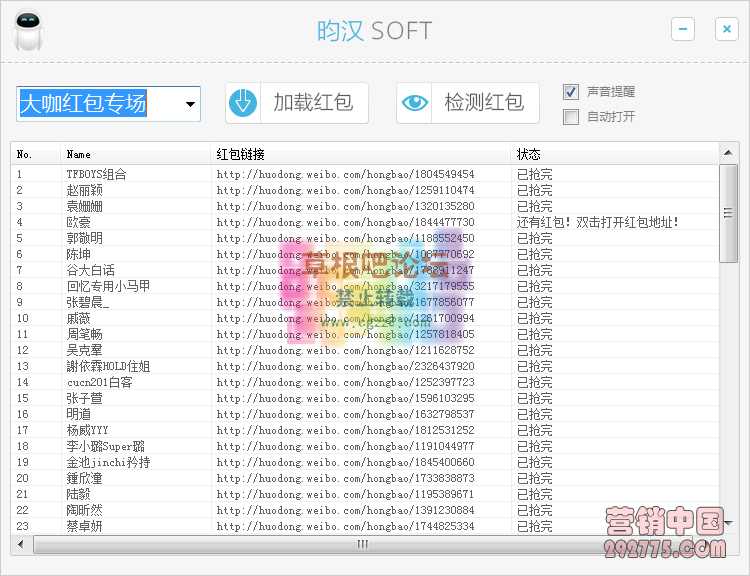Screen dimensions: 750x576
Task: Close the app with X button
Action: point(727,29)
